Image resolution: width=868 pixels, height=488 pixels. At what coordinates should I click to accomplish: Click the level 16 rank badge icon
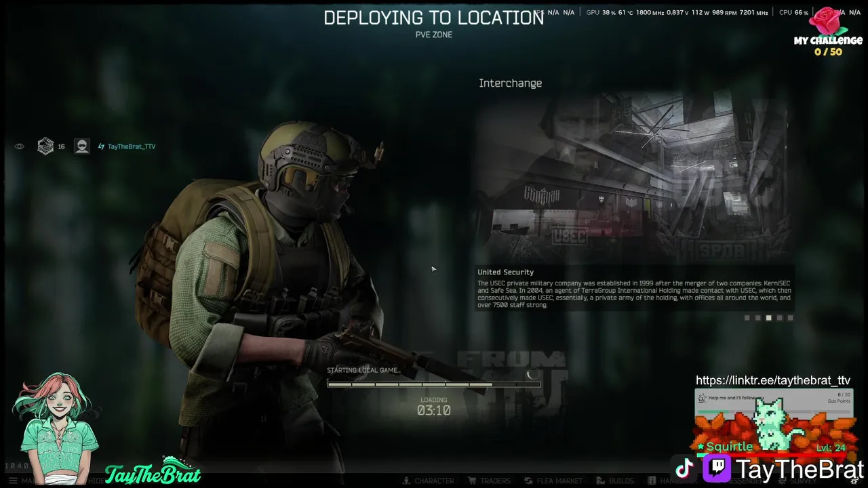click(x=45, y=146)
